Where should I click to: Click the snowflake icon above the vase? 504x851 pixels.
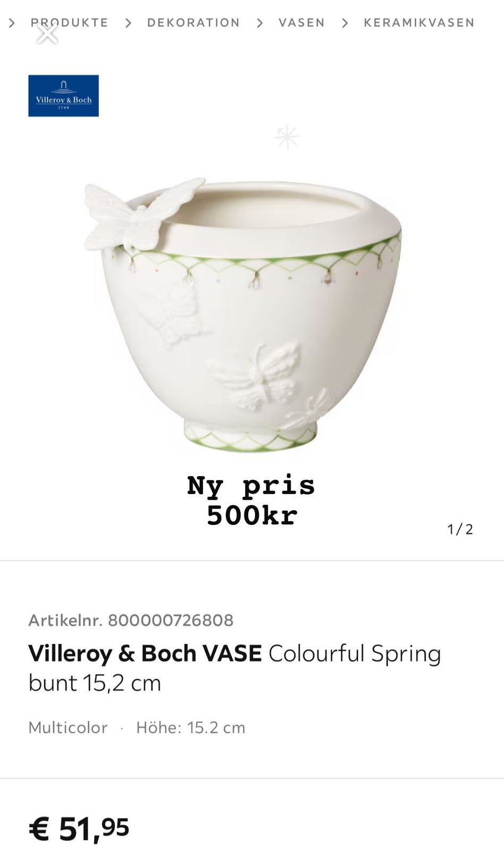click(287, 137)
